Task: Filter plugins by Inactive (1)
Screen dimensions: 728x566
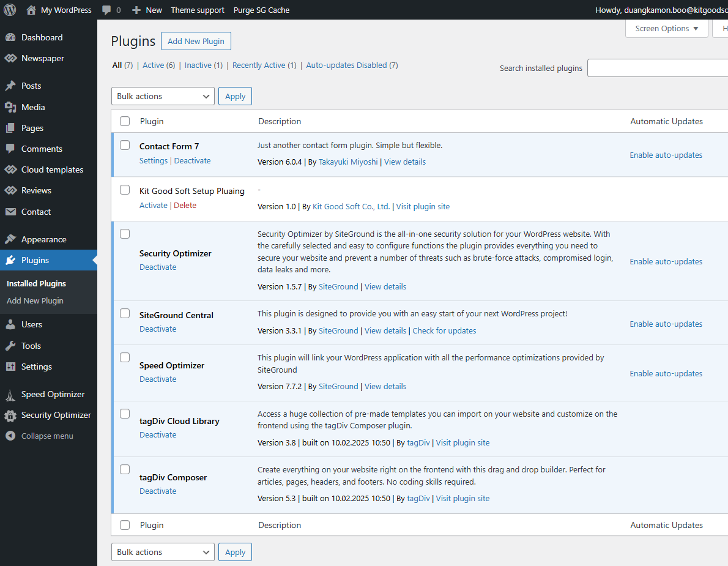Action: click(x=203, y=65)
